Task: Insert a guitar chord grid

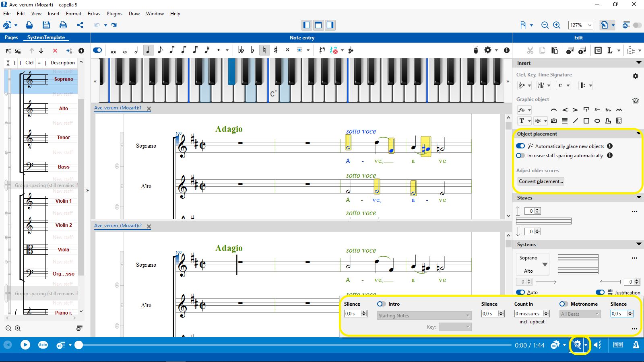Action: point(619,121)
